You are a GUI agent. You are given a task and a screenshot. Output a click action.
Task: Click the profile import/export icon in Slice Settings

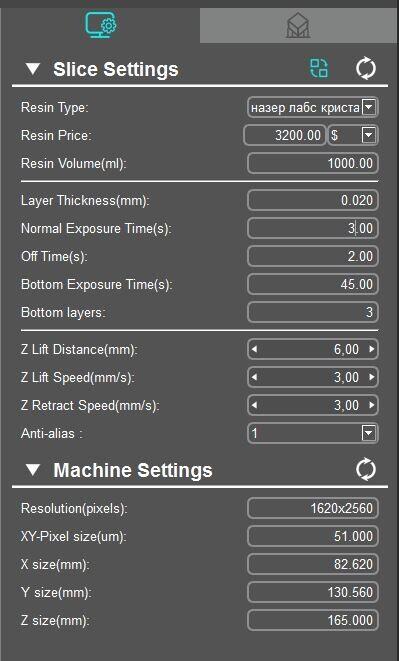pos(319,69)
